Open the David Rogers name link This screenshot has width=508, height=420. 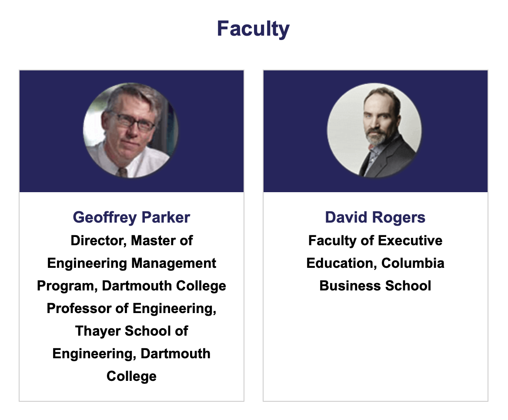point(375,217)
